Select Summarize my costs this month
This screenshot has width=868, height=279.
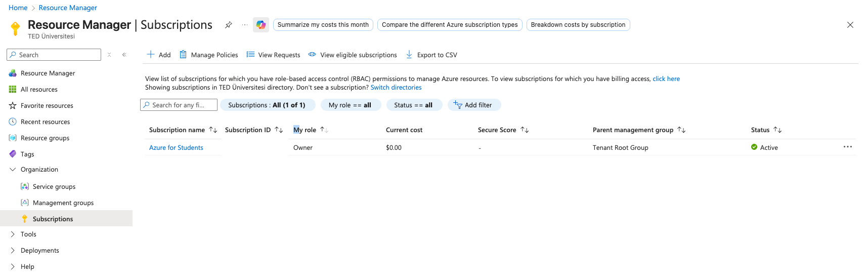323,25
